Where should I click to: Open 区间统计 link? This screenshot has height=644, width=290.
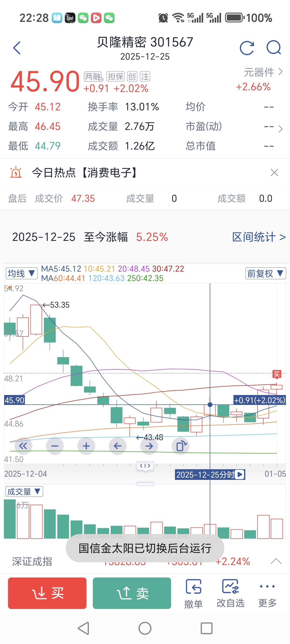259,237
